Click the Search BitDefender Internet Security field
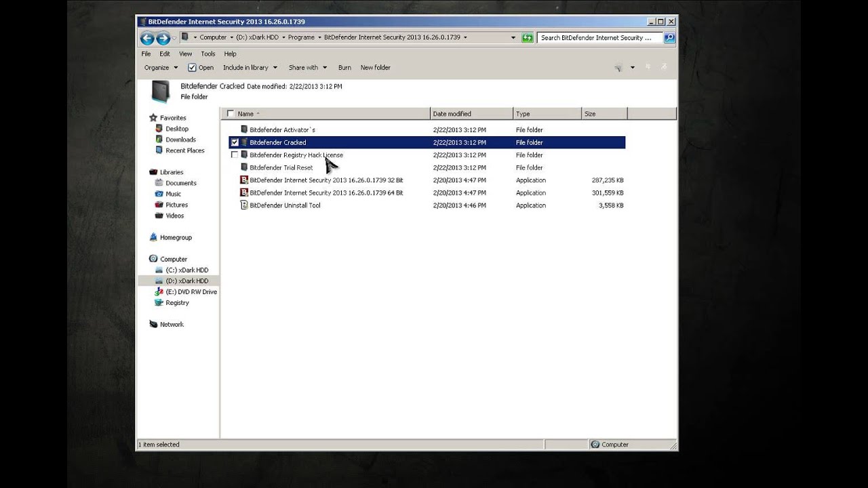Viewport: 868px width, 488px height. 599,38
